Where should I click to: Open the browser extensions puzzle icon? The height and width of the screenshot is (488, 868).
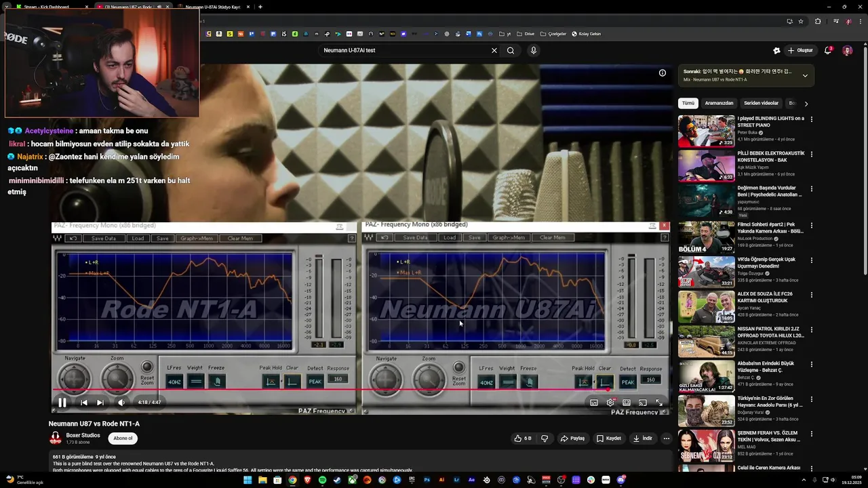point(818,21)
